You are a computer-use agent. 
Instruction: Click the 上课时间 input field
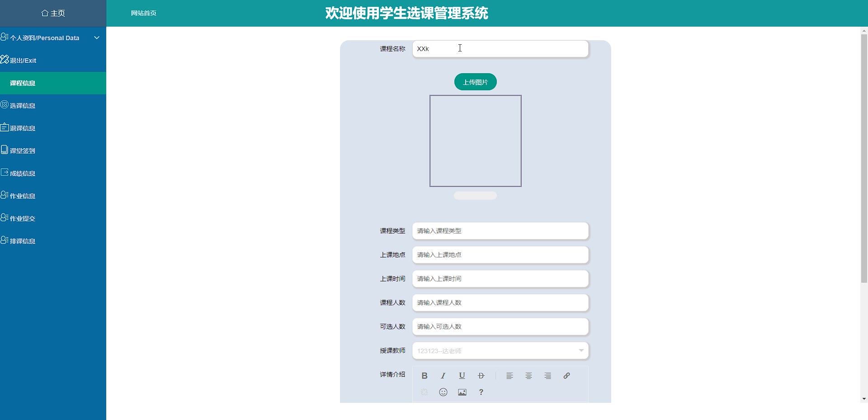(x=500, y=279)
